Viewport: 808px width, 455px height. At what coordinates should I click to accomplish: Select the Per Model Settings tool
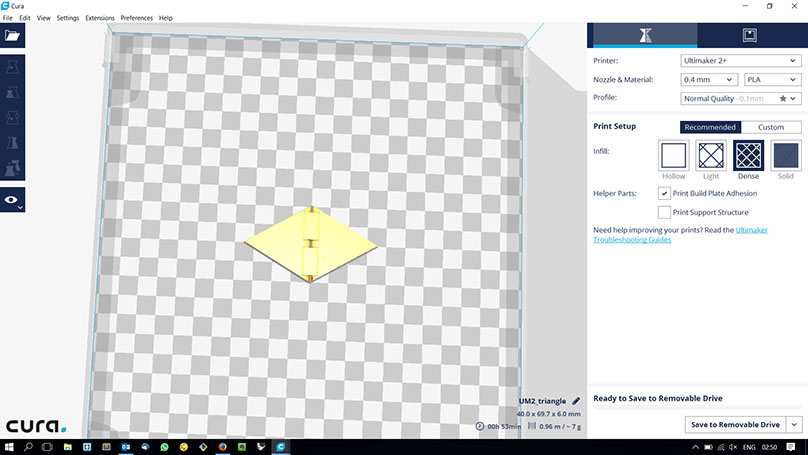(12, 168)
